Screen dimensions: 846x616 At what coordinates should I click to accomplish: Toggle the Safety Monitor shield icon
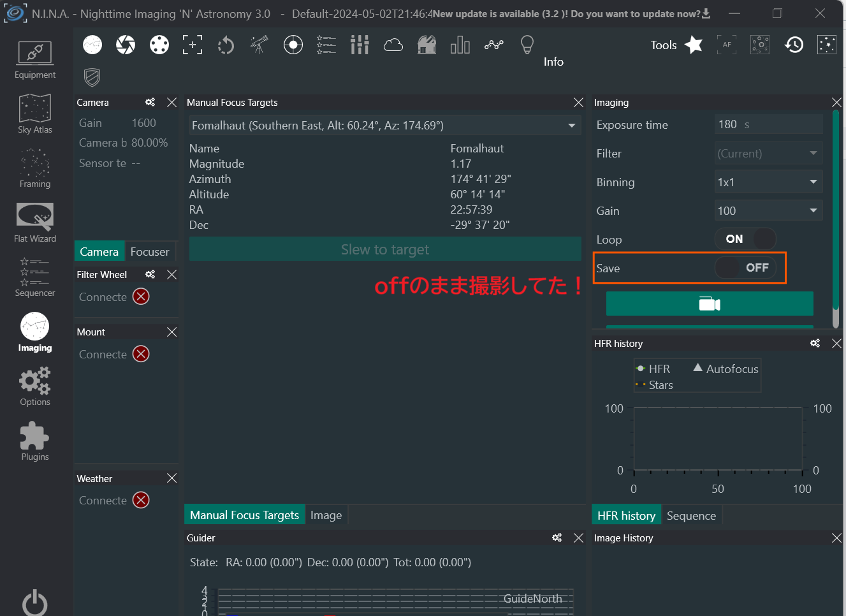click(x=92, y=78)
